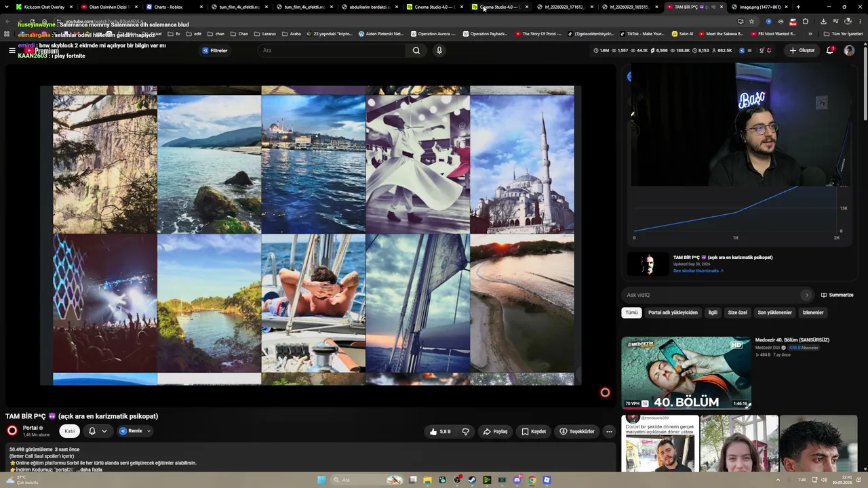Open the user profile avatar

click(x=849, y=50)
